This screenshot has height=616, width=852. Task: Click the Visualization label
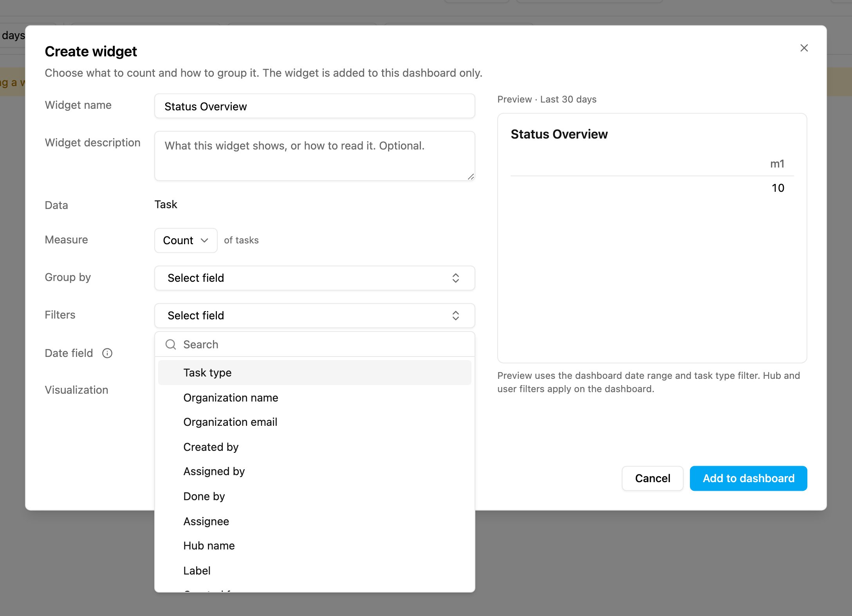[76, 390]
